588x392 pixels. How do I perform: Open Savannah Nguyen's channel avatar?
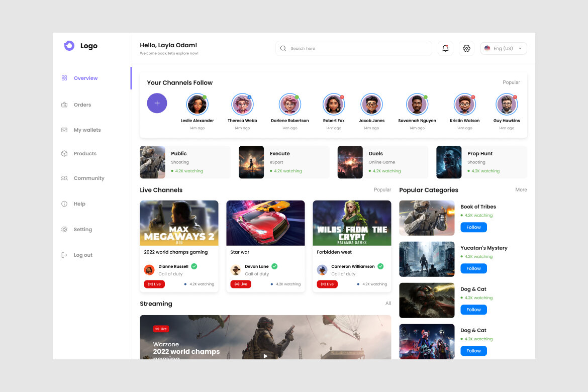coord(417,105)
